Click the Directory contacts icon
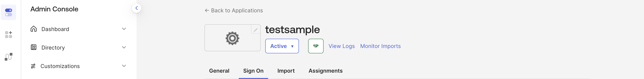This screenshot has height=79, width=644. [x=33, y=47]
